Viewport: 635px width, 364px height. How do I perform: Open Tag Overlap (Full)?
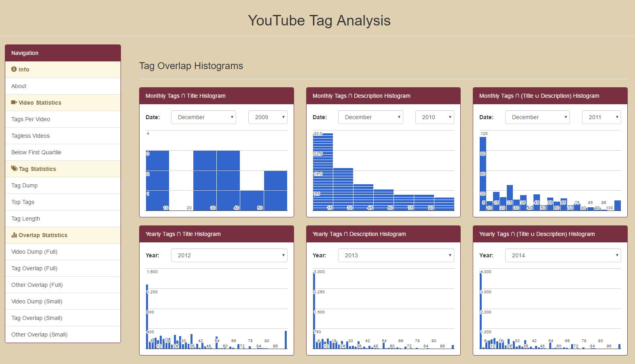[x=63, y=268]
